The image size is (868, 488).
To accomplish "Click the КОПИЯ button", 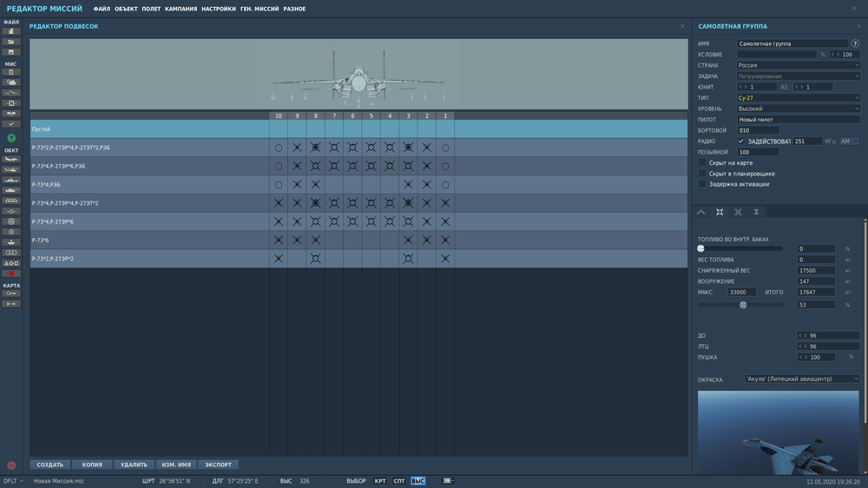I will [x=92, y=465].
